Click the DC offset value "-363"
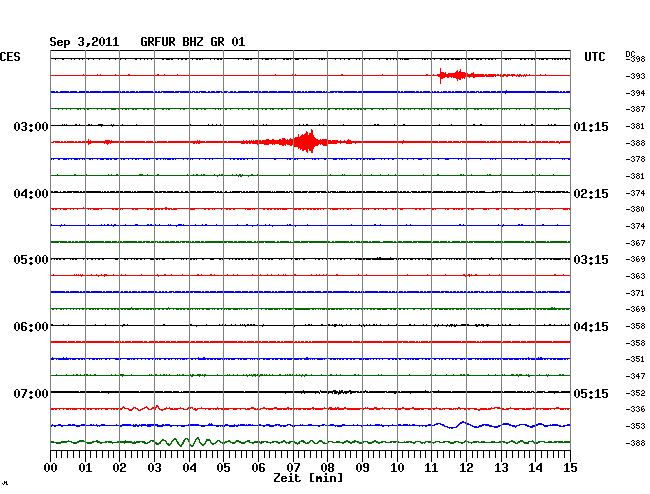This screenshot has height=494, width=650. coord(635,276)
